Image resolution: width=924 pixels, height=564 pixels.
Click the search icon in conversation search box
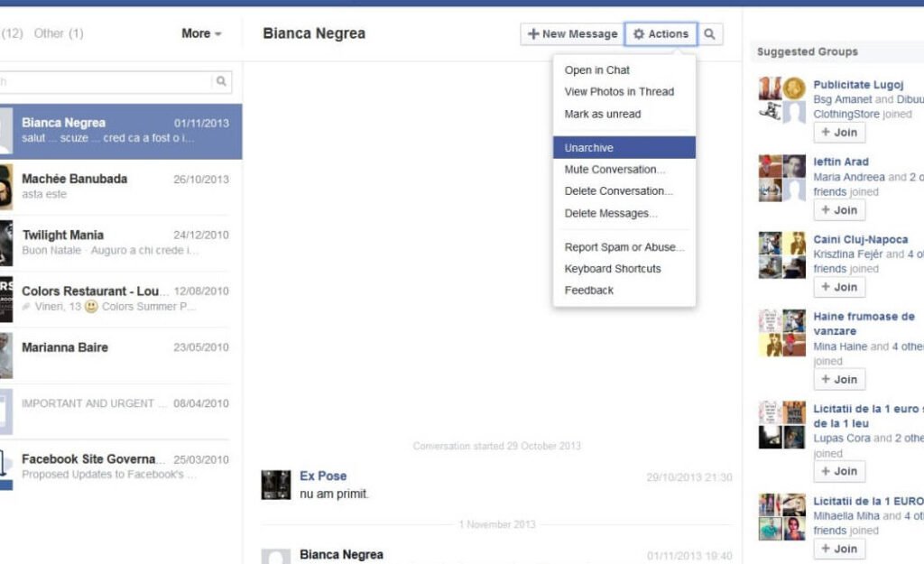(221, 81)
